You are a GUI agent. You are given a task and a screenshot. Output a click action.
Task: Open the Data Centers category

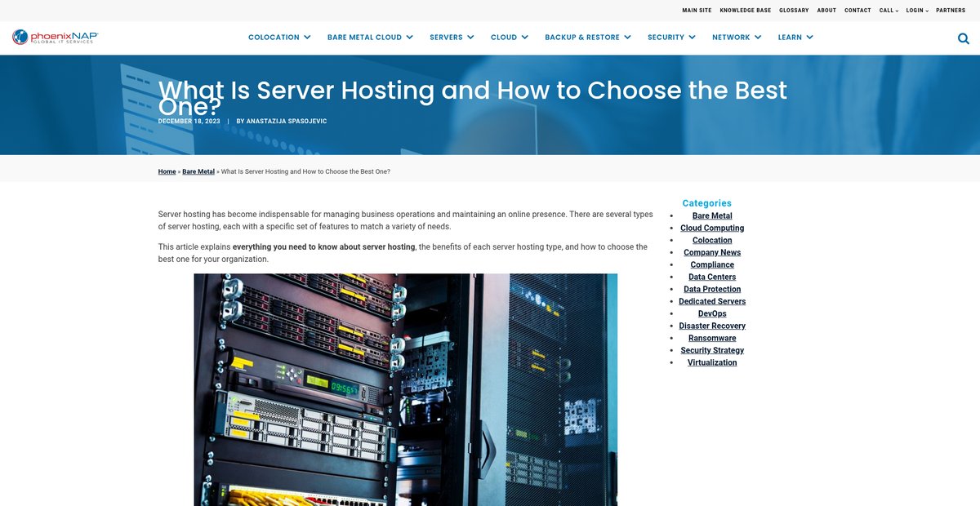pyautogui.click(x=712, y=277)
